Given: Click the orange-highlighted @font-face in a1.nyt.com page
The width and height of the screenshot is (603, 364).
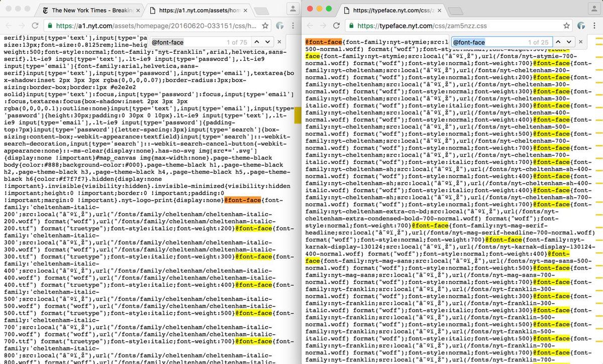Looking at the screenshot, I should click(242, 200).
